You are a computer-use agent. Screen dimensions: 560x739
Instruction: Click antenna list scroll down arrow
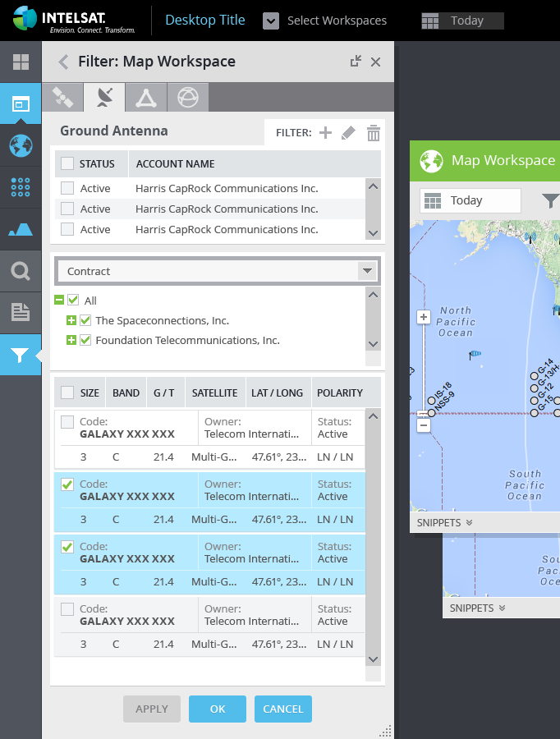(x=374, y=659)
